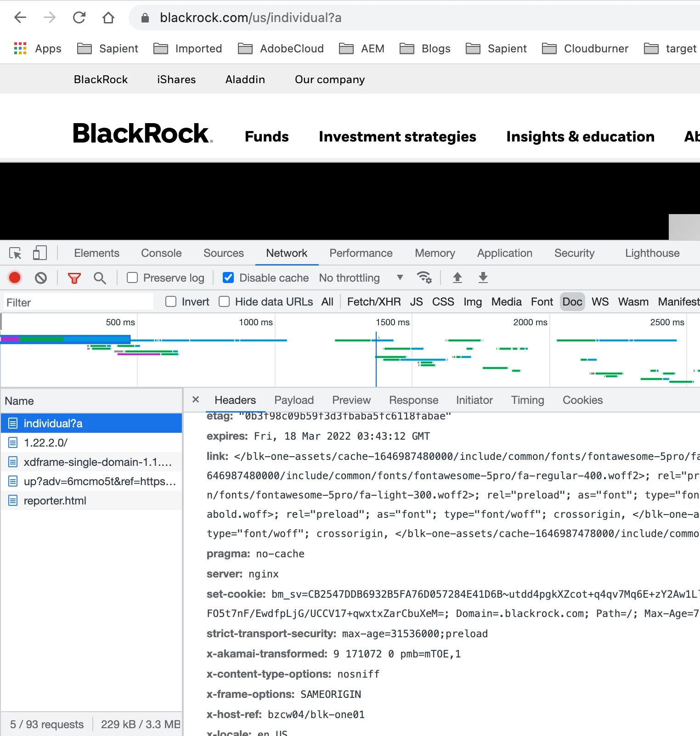Uncheck the Disable cache checkbox
This screenshot has width=700, height=736.
click(x=228, y=277)
